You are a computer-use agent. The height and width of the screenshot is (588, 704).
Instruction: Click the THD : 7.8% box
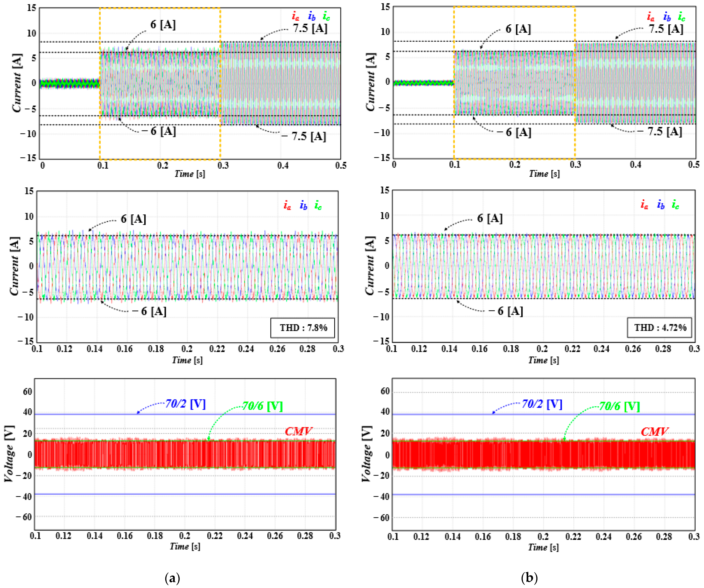[303, 327]
